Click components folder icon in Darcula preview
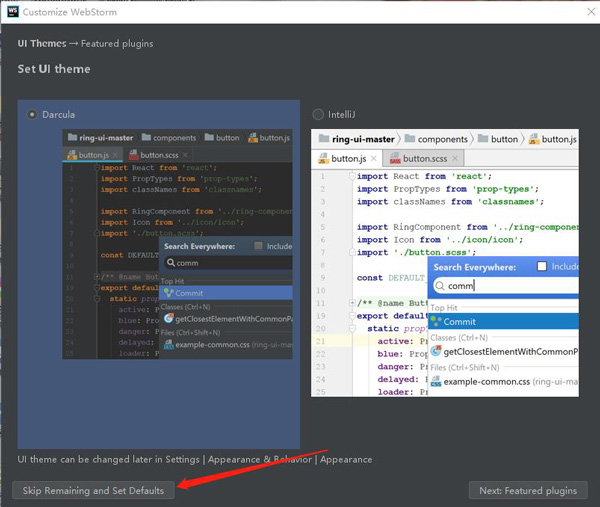The width and height of the screenshot is (600, 507). (146, 137)
